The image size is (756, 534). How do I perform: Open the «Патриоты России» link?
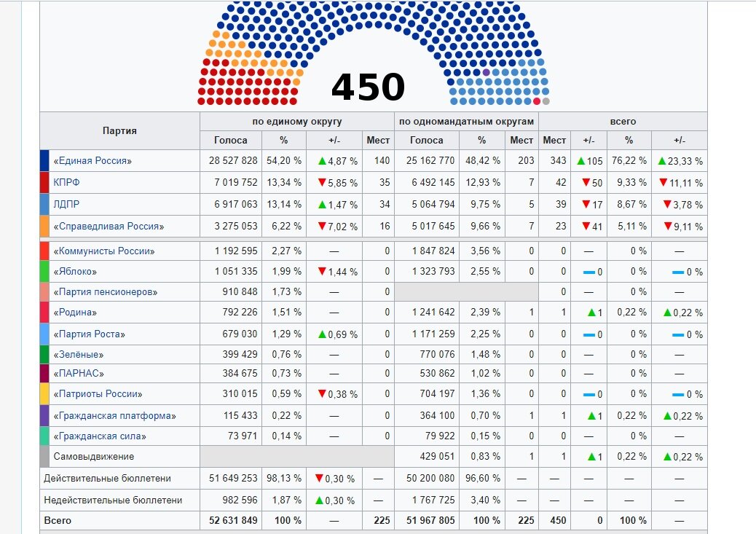click(98, 393)
